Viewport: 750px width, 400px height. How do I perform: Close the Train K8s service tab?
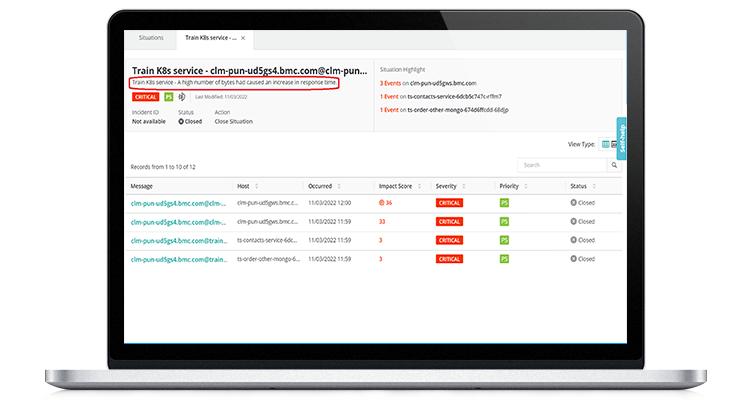click(243, 38)
